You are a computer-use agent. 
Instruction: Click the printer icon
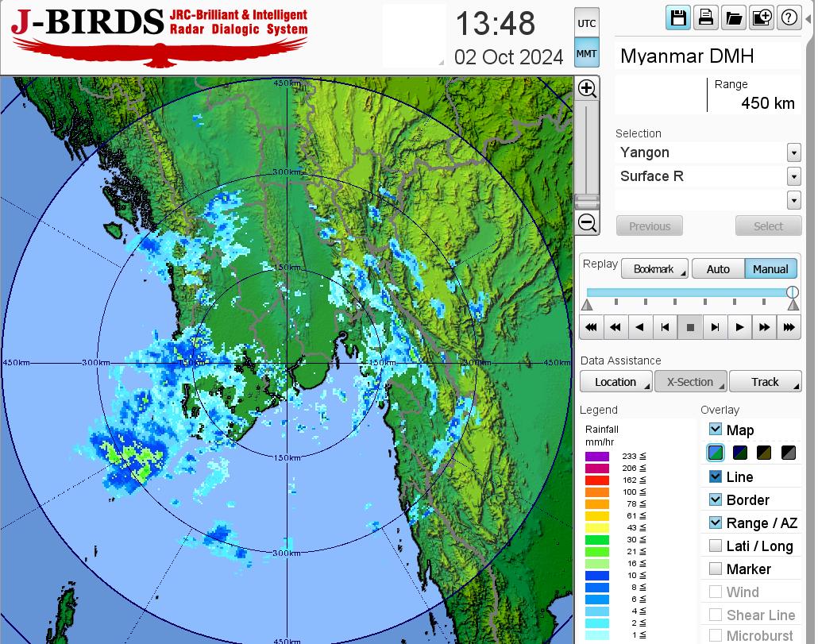(x=705, y=18)
